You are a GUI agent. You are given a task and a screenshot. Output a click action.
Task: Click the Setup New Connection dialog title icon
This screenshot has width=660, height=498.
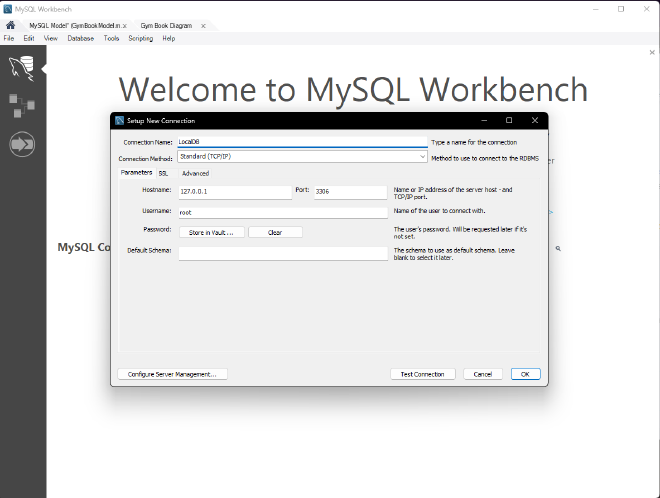pyautogui.click(x=120, y=121)
